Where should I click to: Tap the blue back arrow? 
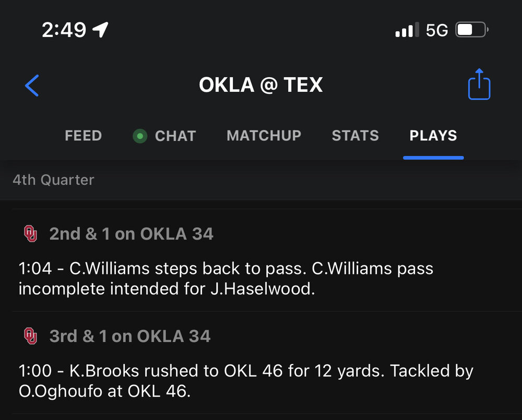tap(32, 86)
